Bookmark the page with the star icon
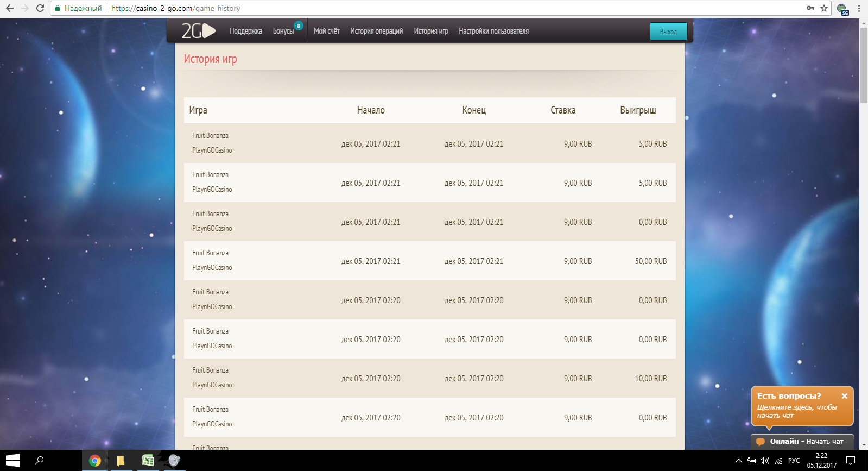Screen dimensions: 868x471 [x=824, y=8]
